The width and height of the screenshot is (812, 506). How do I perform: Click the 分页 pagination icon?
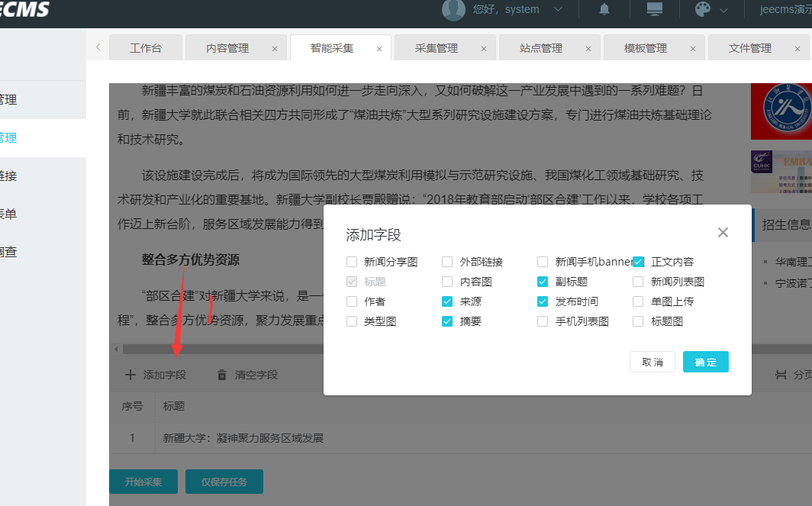[781, 375]
